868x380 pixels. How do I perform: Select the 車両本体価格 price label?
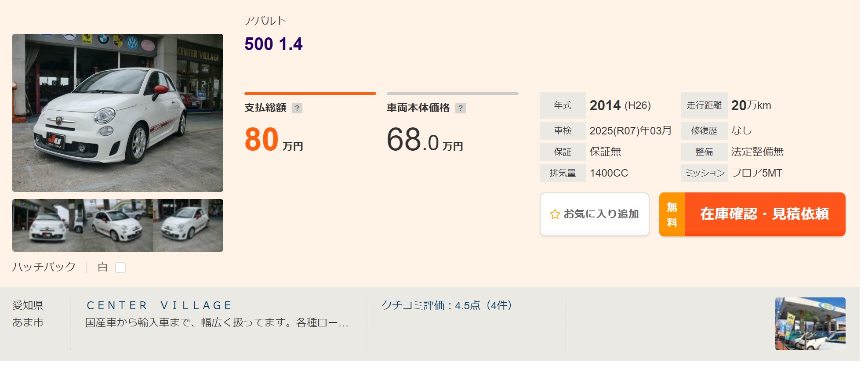coord(418,108)
